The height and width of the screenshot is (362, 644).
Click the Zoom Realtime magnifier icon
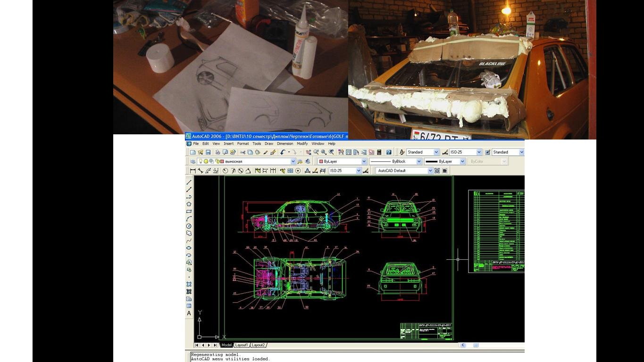pyautogui.click(x=316, y=152)
